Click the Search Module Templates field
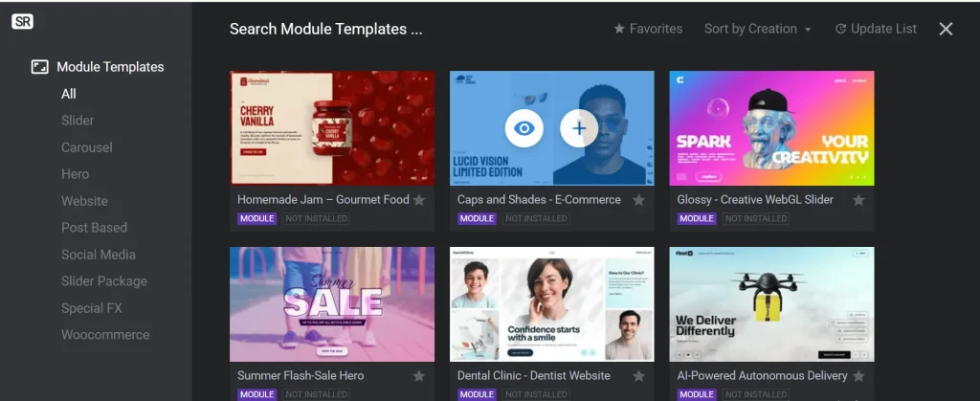The height and width of the screenshot is (401, 980). 326,29
